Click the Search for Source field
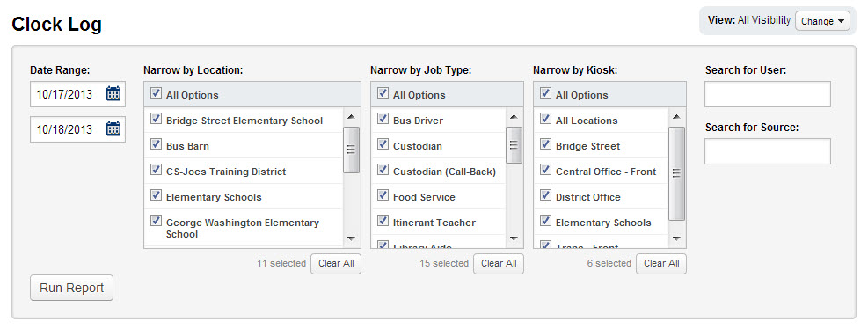The height and width of the screenshot is (329, 868). pyautogui.click(x=767, y=151)
